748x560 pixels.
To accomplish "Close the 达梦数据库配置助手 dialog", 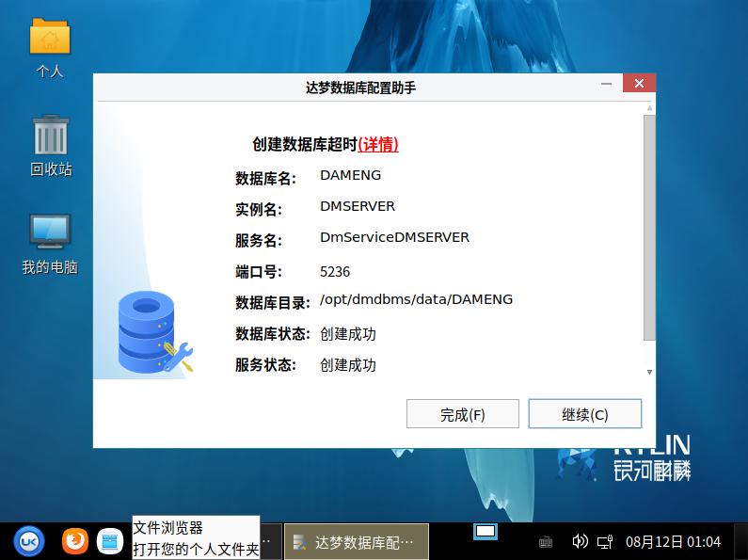I will (639, 84).
